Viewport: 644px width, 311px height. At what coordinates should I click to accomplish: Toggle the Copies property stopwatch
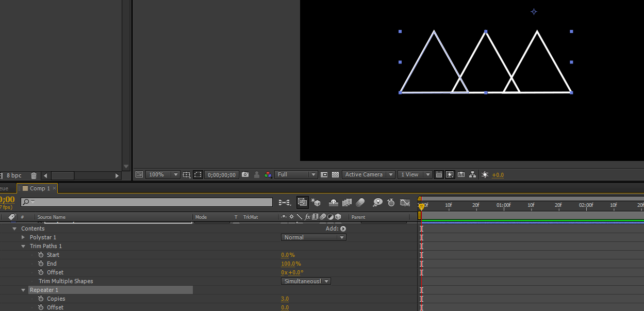pos(41,299)
